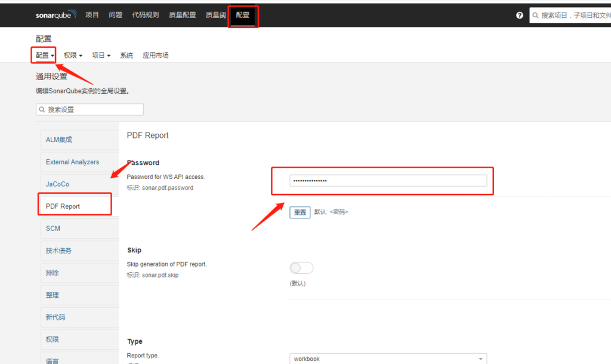The height and width of the screenshot is (364, 611).
Task: Select ALM集成 settings category
Action: 79,140
